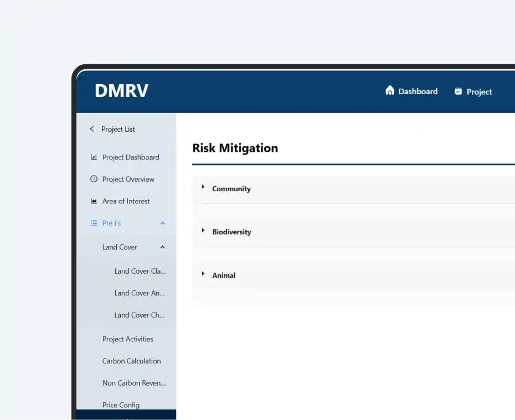Open Carbon Calculation in sidebar
Screen dimensions: 515x420
131,361
